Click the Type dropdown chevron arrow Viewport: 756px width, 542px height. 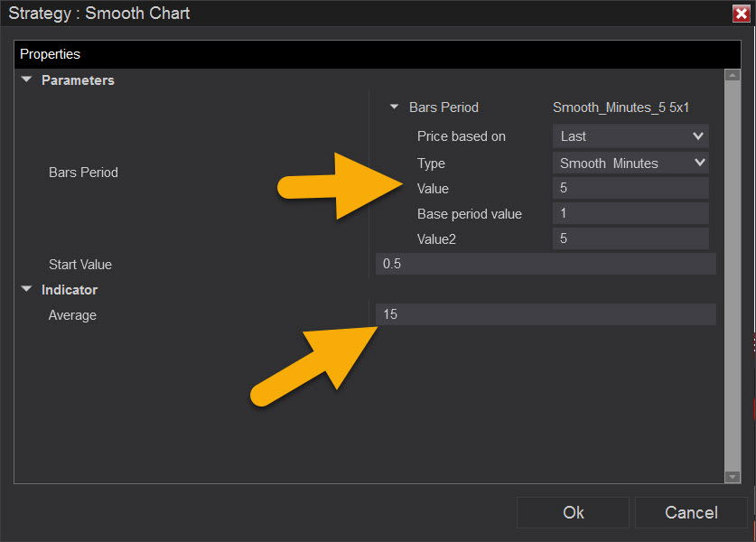(700, 163)
